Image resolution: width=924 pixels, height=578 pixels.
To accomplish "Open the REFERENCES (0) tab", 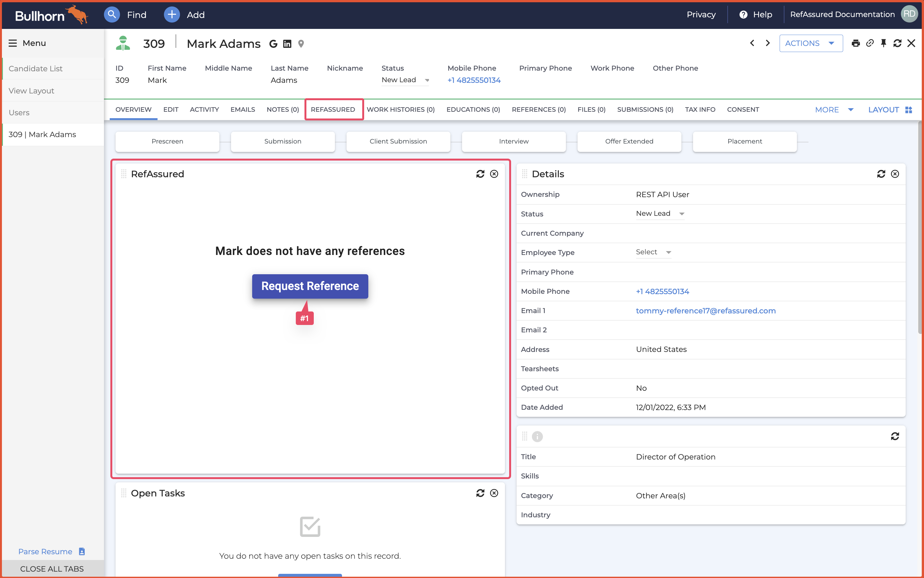I will [539, 110].
